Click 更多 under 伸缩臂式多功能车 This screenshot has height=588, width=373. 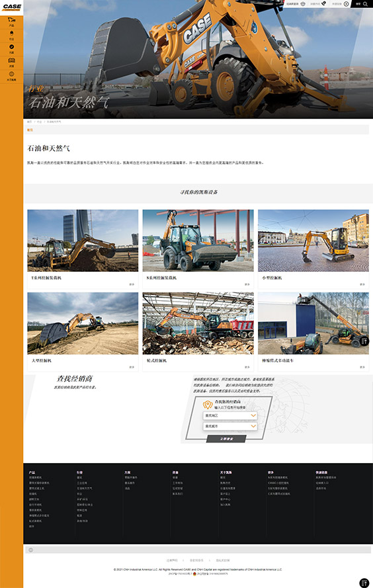[x=362, y=367]
